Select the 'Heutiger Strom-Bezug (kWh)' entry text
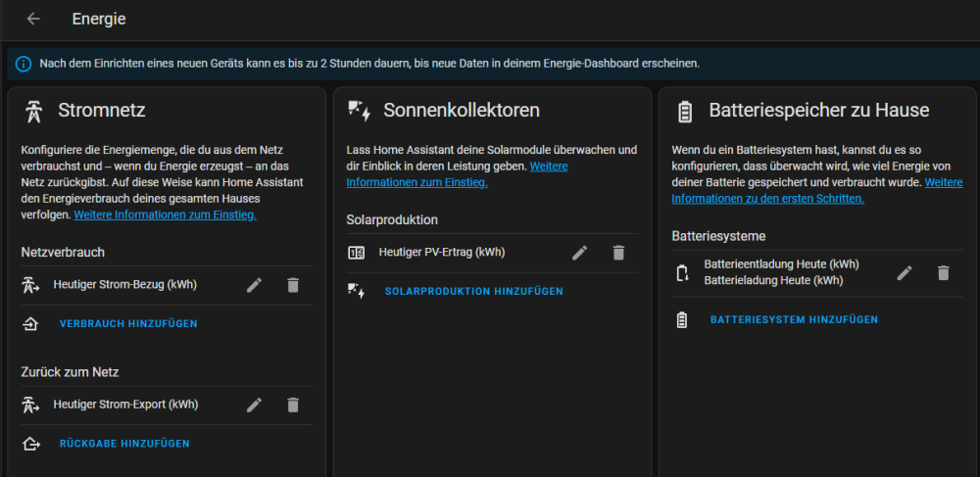Screen dimensions: 980x477 point(125,285)
